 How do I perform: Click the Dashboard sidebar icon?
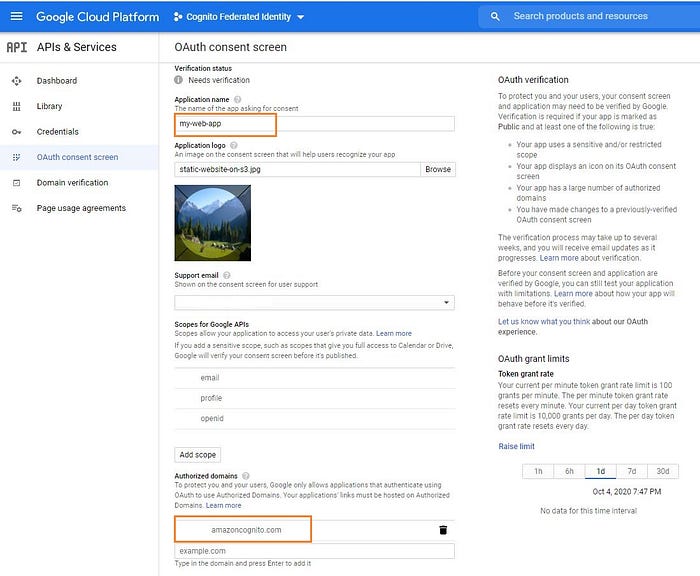(x=17, y=81)
